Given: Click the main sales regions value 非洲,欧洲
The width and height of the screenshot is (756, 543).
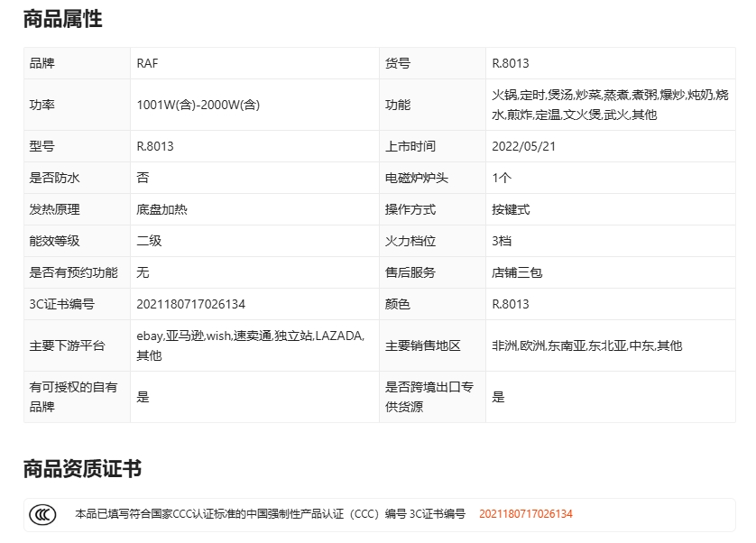Looking at the screenshot, I should click(x=586, y=345).
